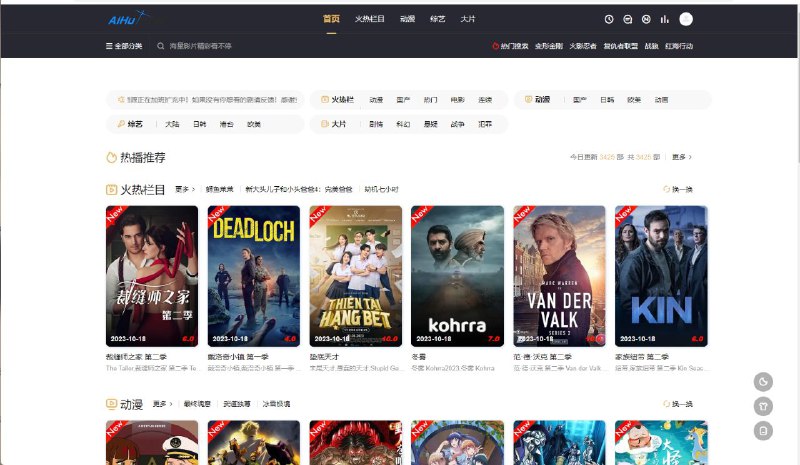Select 剧情 in 大片 category pill

click(376, 124)
